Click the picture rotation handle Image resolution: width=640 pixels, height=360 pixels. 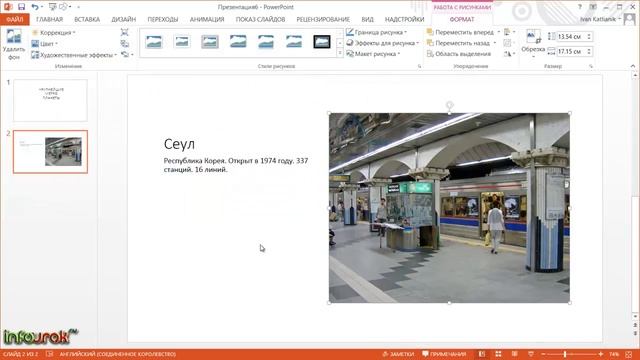449,105
